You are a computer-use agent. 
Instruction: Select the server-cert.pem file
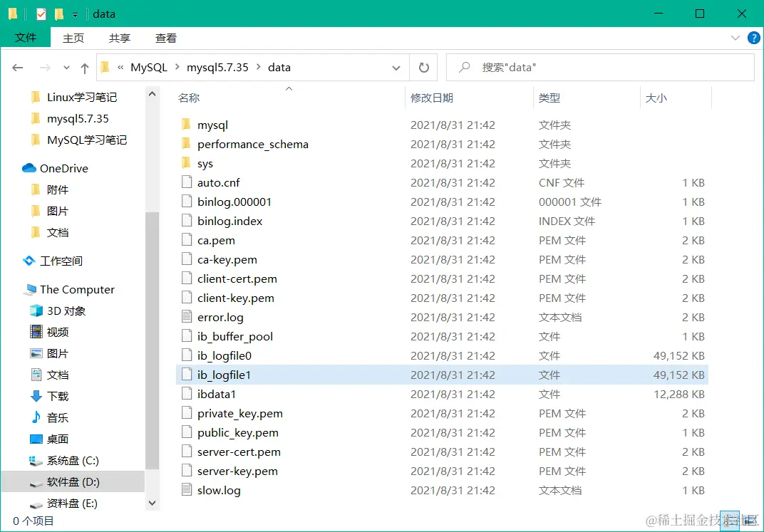[442, 452]
